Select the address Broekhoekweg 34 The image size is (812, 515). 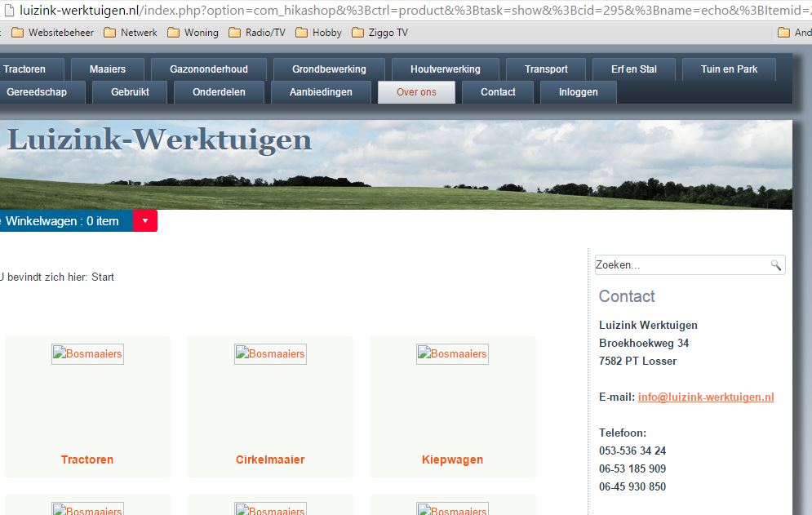[644, 343]
